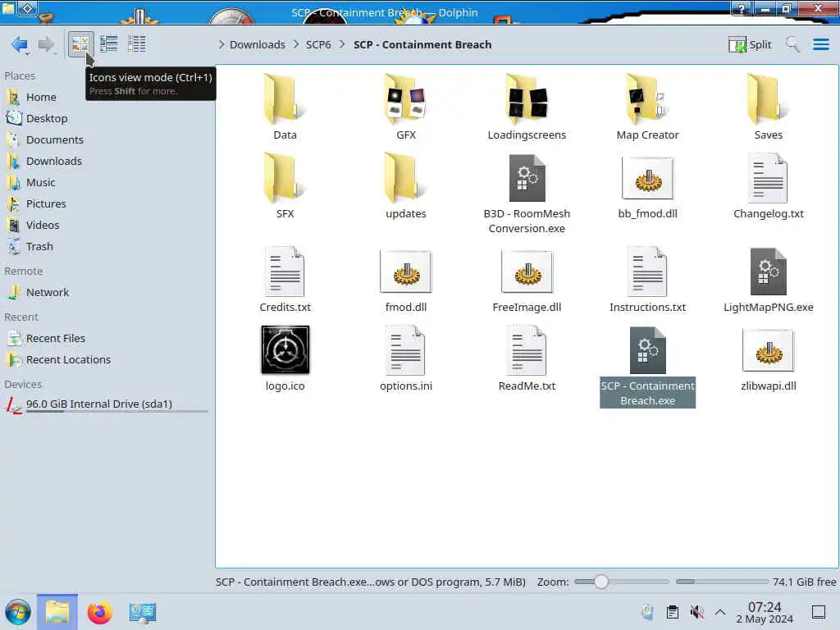The width and height of the screenshot is (840, 630).
Task: Select the ReadMe.txt file
Action: [527, 358]
